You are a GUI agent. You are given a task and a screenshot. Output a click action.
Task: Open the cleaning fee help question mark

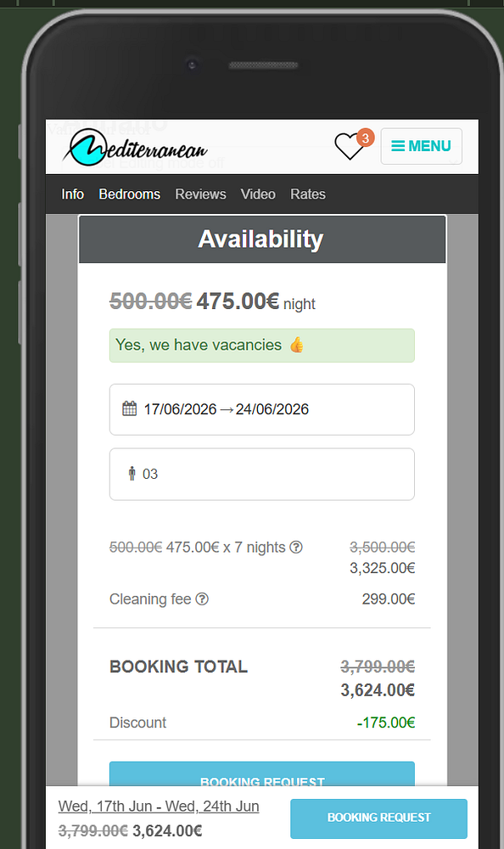pyautogui.click(x=202, y=599)
